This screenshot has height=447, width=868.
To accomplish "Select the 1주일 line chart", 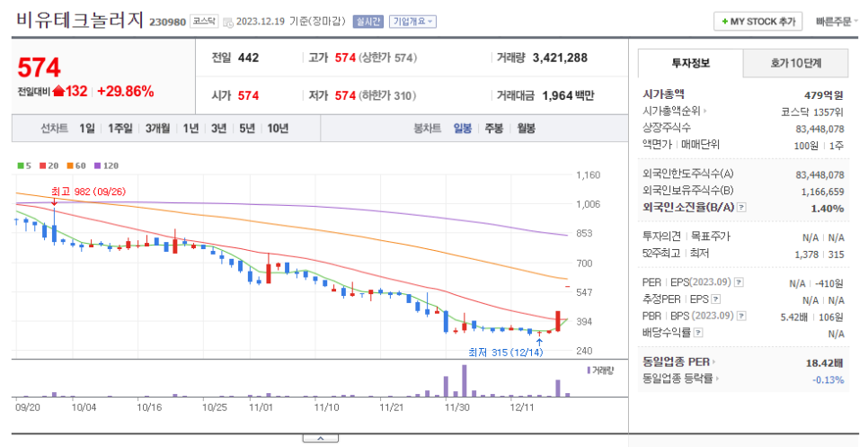I will (120, 129).
